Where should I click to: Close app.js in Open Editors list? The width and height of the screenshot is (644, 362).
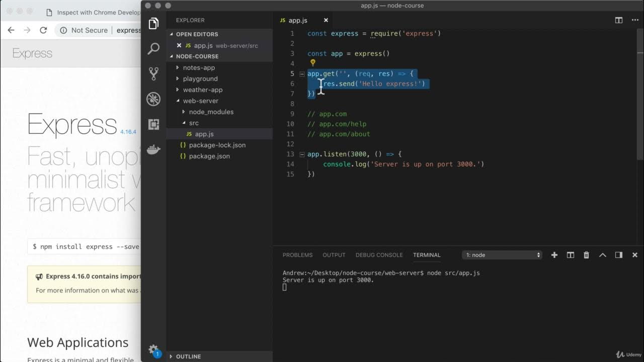pos(179,45)
